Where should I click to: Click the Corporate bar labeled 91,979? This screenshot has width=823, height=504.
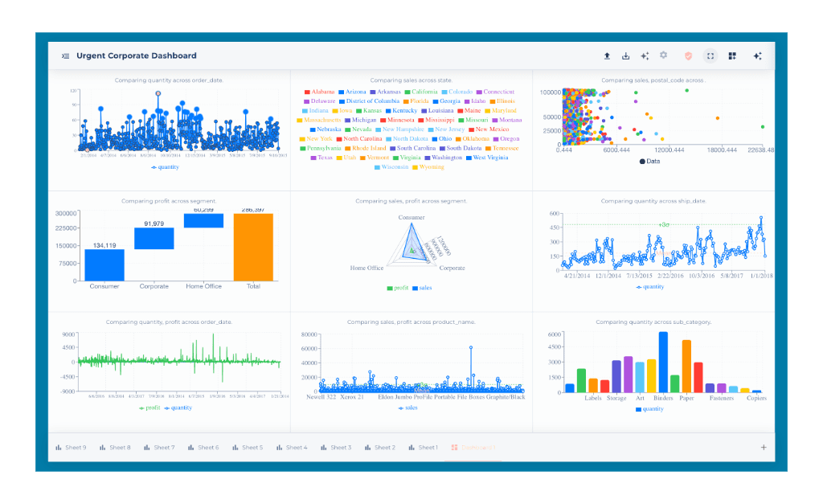tap(154, 239)
